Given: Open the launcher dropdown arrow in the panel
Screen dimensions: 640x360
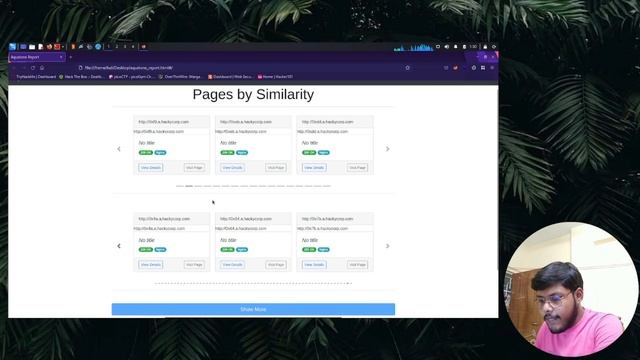Looking at the screenshot, I should pyautogui.click(x=63, y=47).
